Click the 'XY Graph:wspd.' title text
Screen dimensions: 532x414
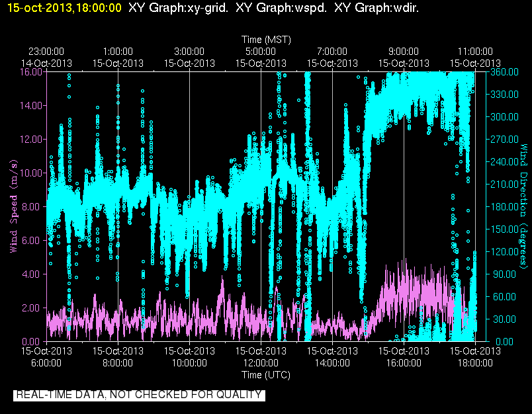281,7
